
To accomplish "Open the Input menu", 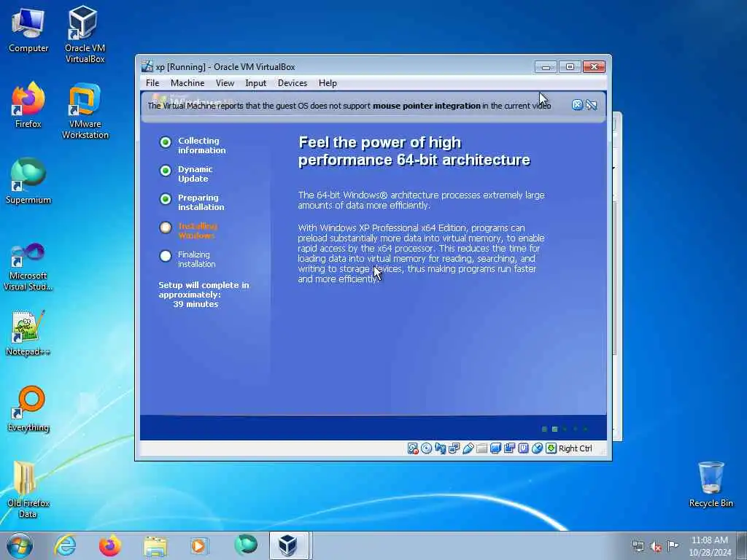I will pyautogui.click(x=255, y=83).
